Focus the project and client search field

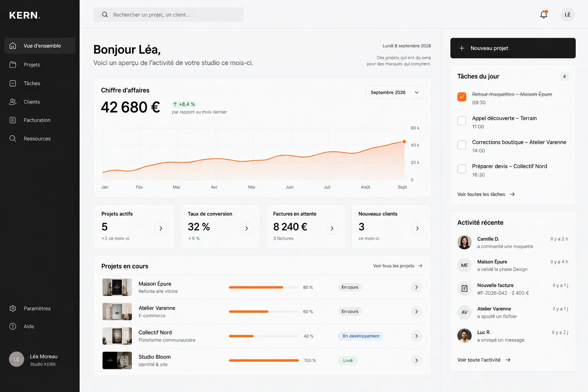[x=168, y=15]
